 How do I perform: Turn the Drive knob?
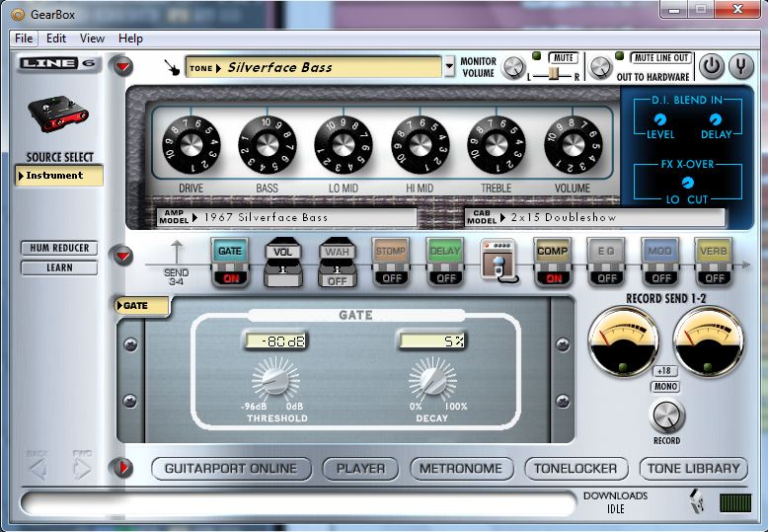[x=192, y=145]
